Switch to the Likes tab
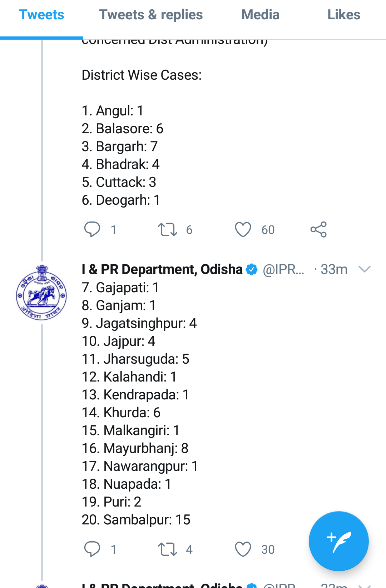Screen dimensions: 386x588 pos(344,15)
